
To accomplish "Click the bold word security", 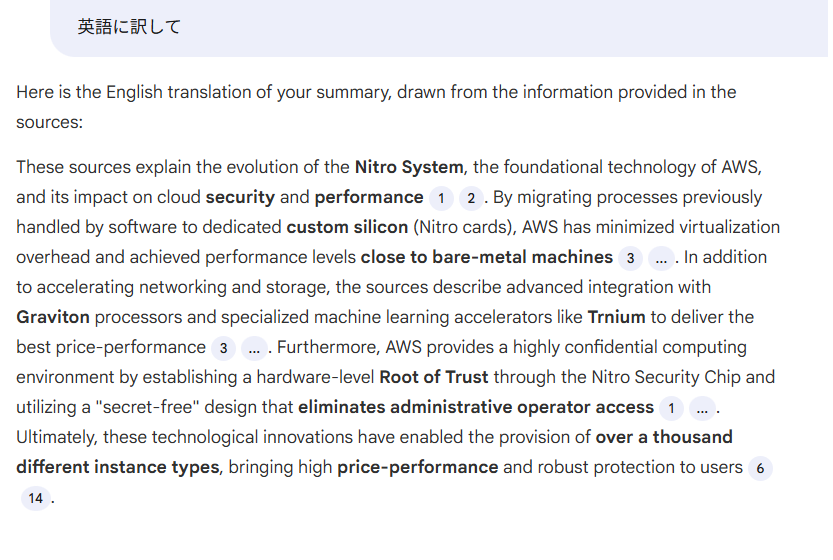I will pyautogui.click(x=240, y=197).
